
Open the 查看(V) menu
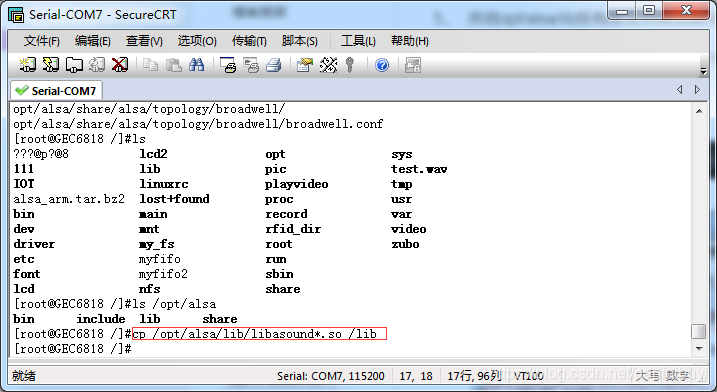[x=144, y=41]
